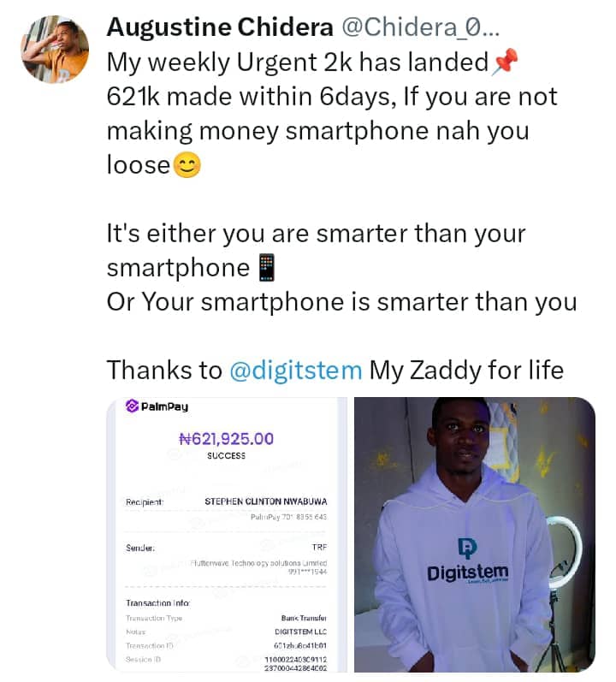
Task: Click the Digitstem logo on the hoodie
Action: tap(467, 562)
